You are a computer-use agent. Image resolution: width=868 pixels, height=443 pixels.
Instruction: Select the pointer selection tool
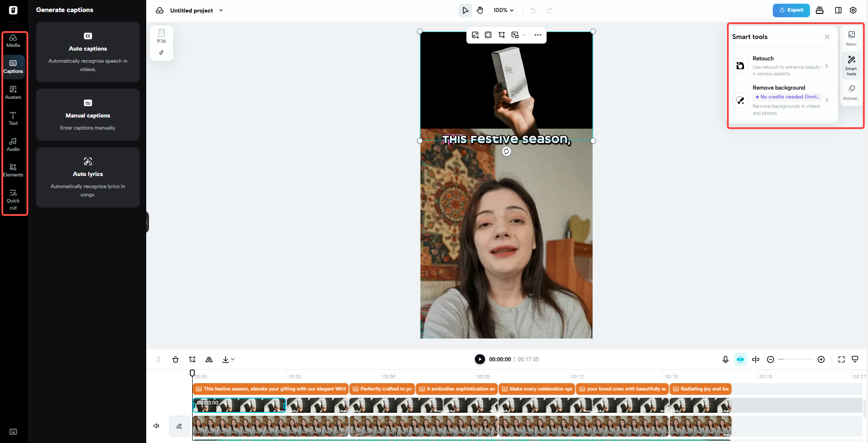pos(465,10)
